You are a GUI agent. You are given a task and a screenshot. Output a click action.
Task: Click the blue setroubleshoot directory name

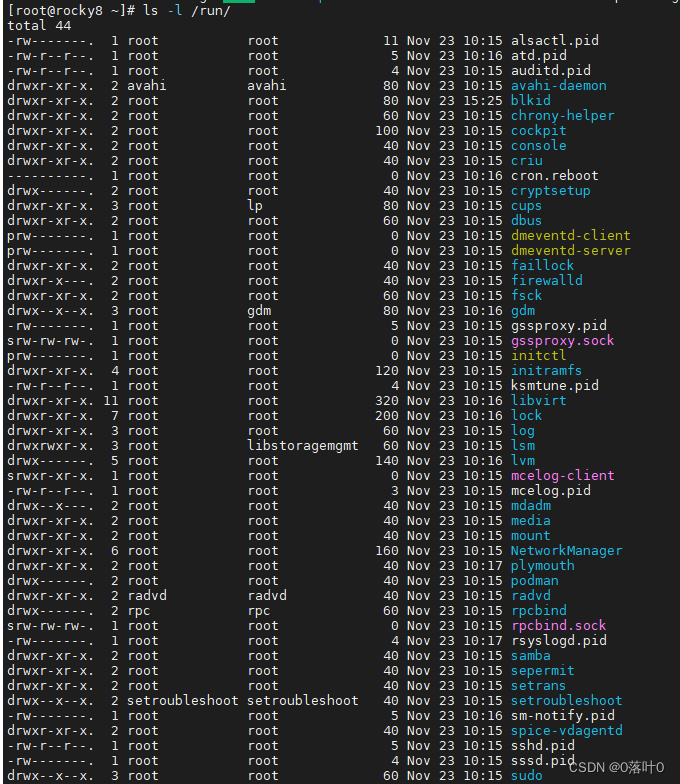click(566, 700)
